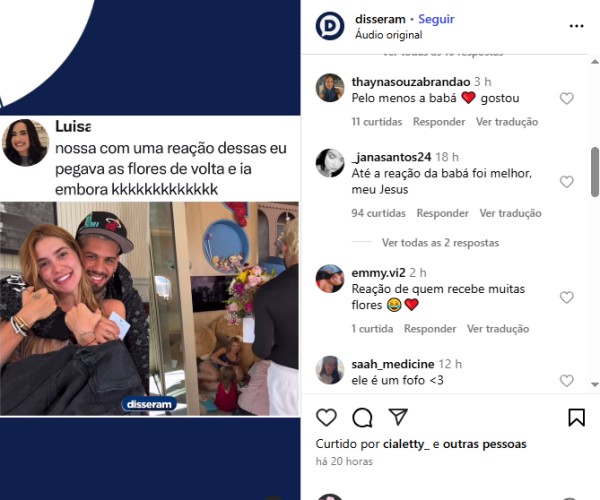Expand Ver todas as 2 respostas

click(x=440, y=243)
